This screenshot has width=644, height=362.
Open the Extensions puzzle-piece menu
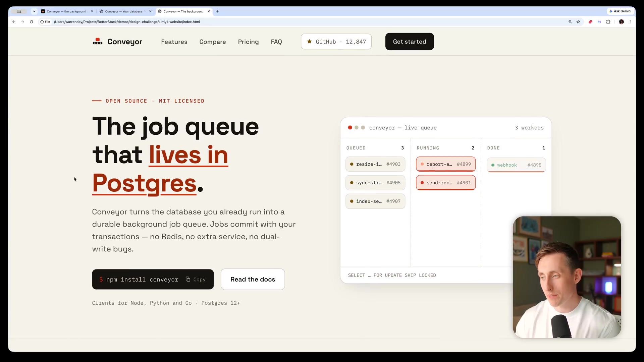[x=608, y=22]
